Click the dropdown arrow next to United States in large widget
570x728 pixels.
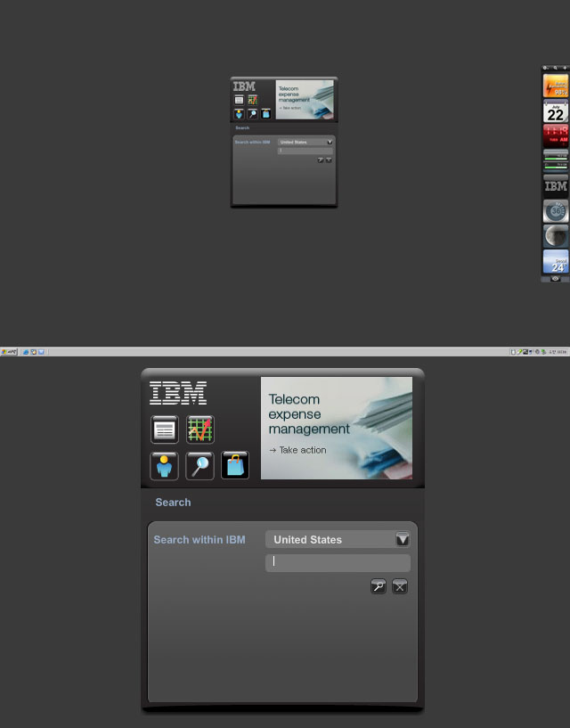coord(403,539)
